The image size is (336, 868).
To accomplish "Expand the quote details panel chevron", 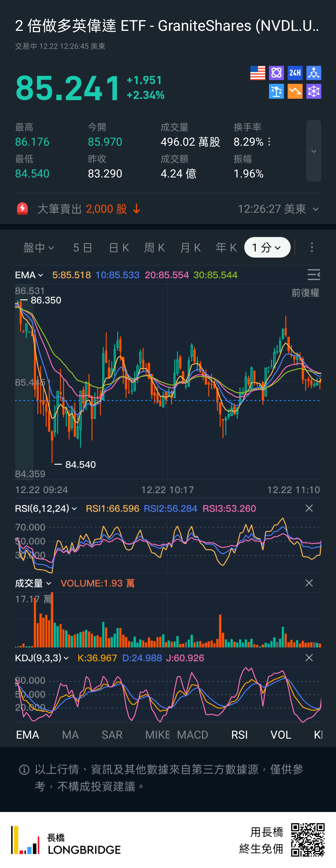I will click(x=313, y=151).
